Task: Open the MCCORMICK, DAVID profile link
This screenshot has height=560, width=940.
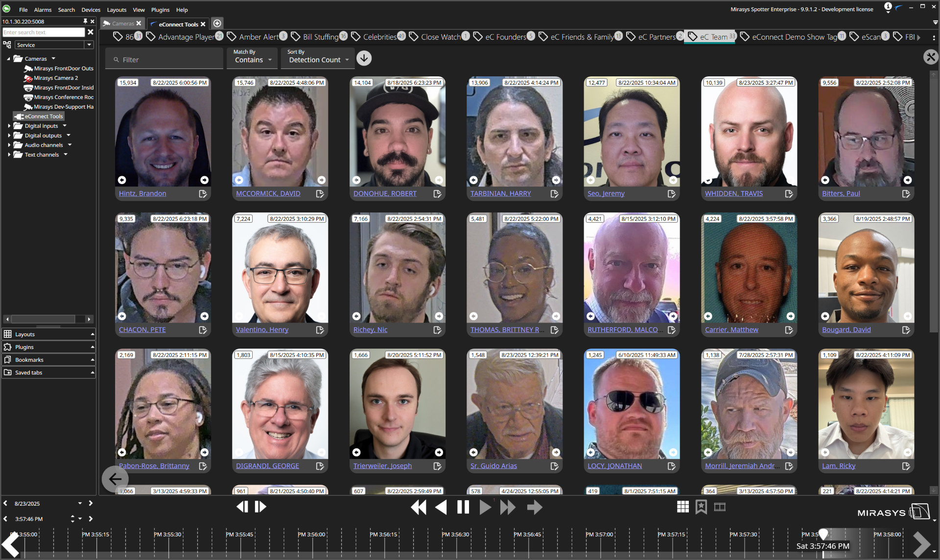Action: pyautogui.click(x=268, y=193)
